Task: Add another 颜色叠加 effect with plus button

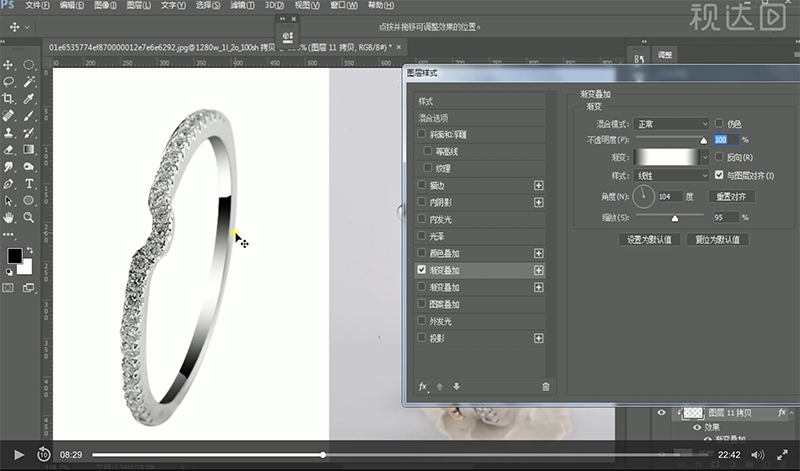Action: (538, 254)
